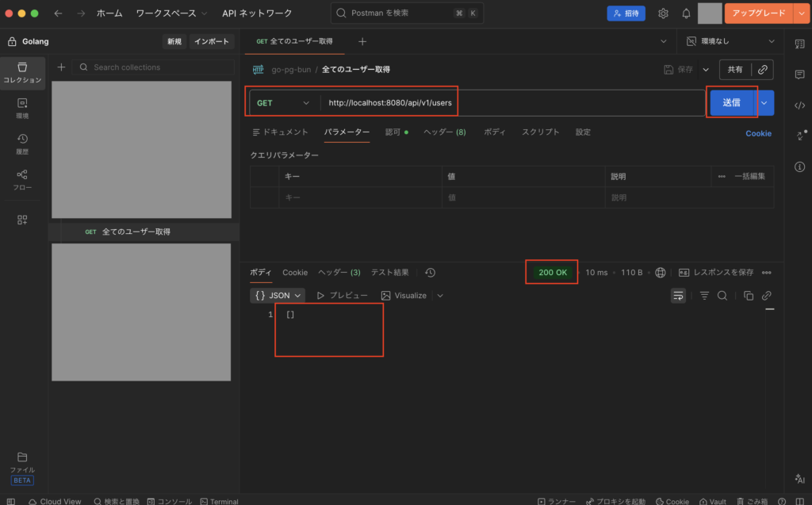
Task: Expand the GET method dropdown
Action: pos(283,103)
